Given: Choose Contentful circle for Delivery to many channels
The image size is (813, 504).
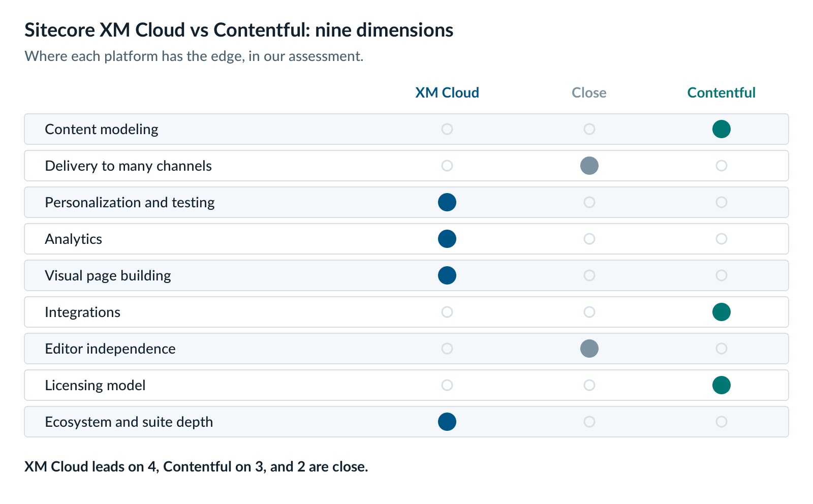Looking at the screenshot, I should (x=721, y=166).
